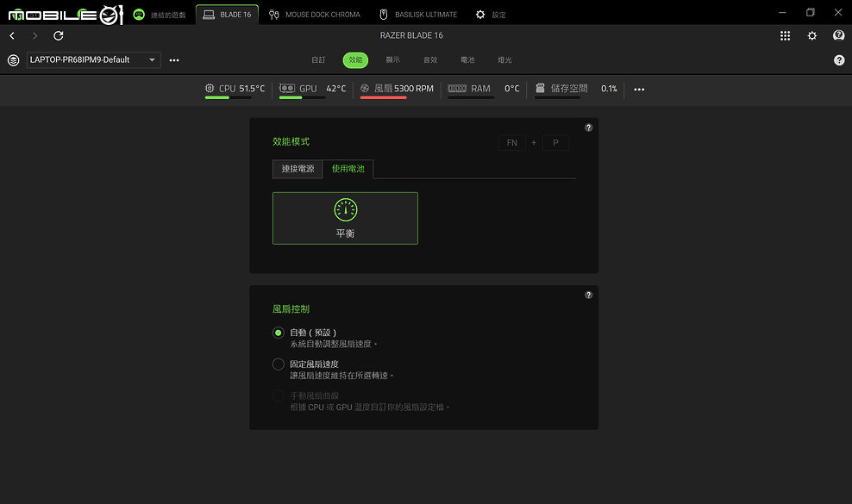Click the 效能模式 heading

point(291,142)
